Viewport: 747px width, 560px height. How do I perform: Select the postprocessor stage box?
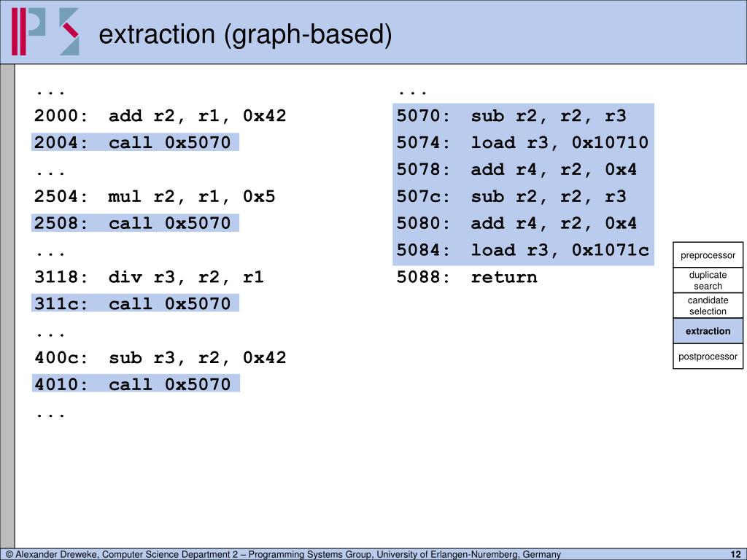coord(708,356)
